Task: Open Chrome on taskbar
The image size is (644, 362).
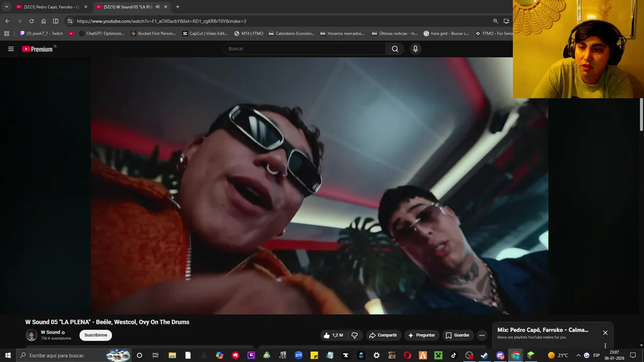Action: [516, 355]
